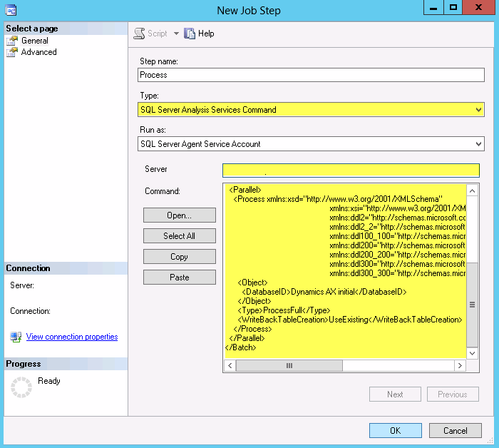This screenshot has width=499, height=448.
Task: Click the vertical scrollbar thumb in Command box
Action: click(x=472, y=305)
